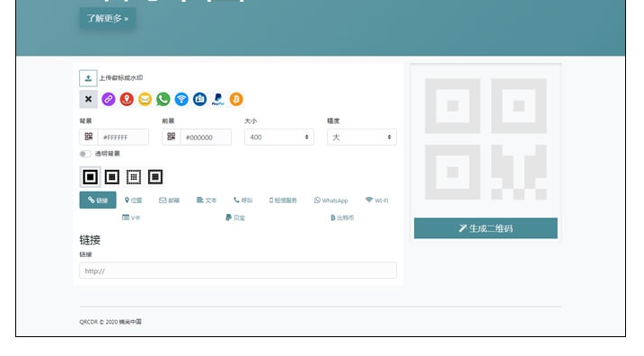The image size is (644, 356).
Task: Choose the green WhatsApp phone logo
Action: pyautogui.click(x=163, y=99)
